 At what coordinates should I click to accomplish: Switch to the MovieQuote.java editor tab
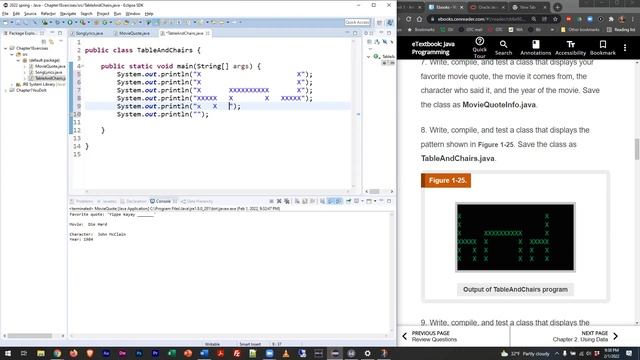[x=134, y=33]
